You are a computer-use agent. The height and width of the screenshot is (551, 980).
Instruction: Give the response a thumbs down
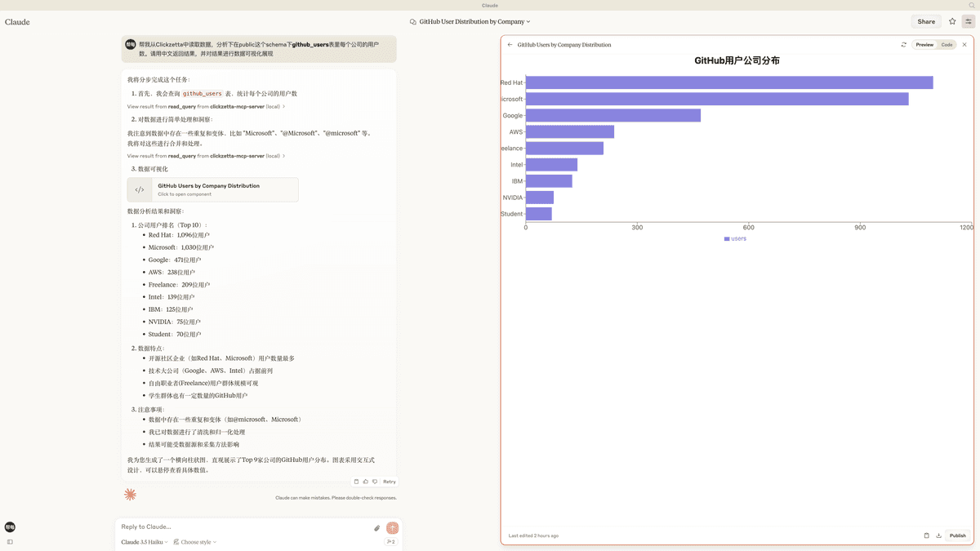(375, 482)
